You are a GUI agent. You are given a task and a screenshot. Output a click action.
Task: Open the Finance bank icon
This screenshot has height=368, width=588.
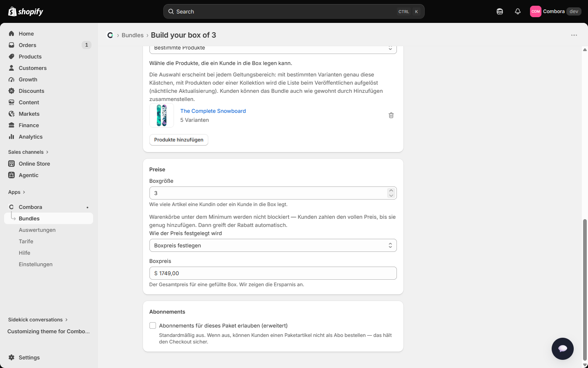[x=11, y=125]
